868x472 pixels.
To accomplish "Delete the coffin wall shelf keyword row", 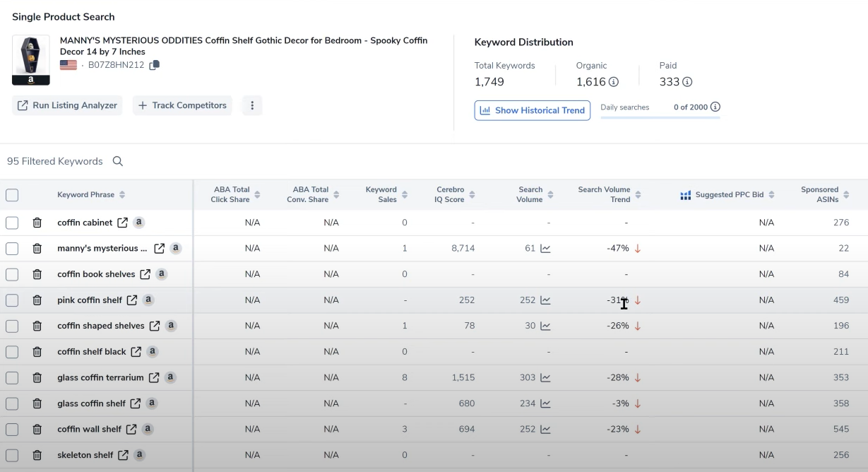I will 37,430.
